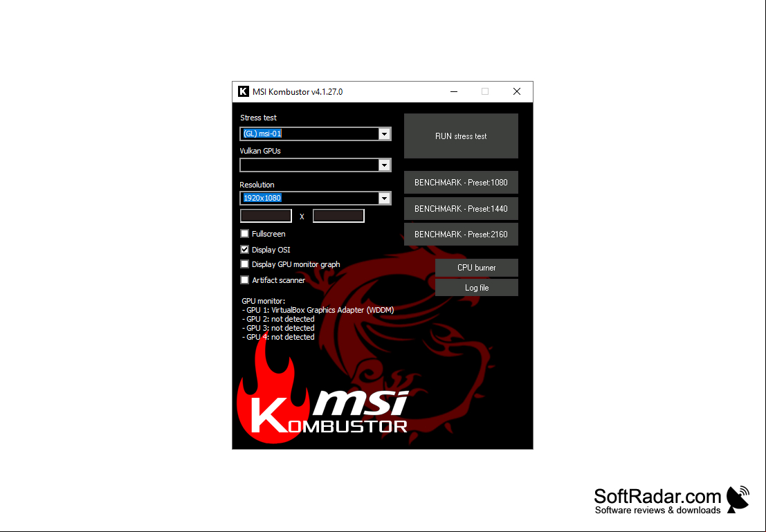This screenshot has height=532, width=766.
Task: Enable the Fullscreen checkbox
Action: click(x=245, y=234)
